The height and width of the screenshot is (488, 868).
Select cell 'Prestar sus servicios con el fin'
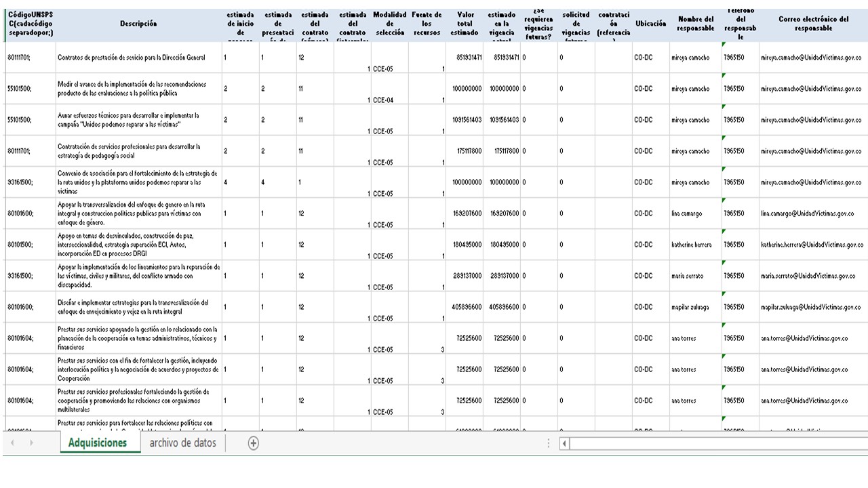(138, 369)
